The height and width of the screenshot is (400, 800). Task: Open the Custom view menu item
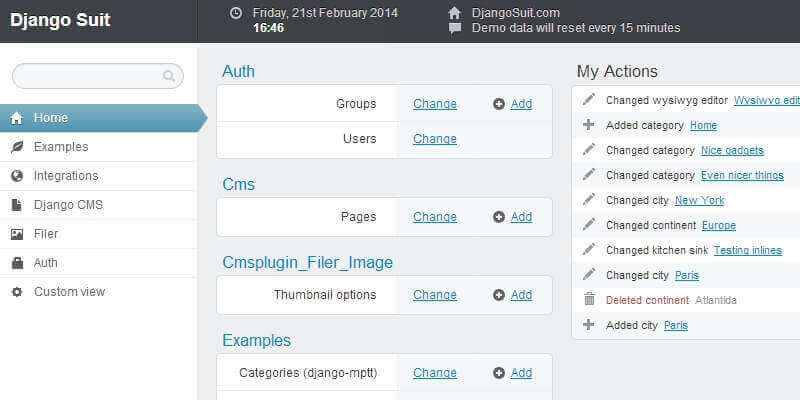[69, 292]
